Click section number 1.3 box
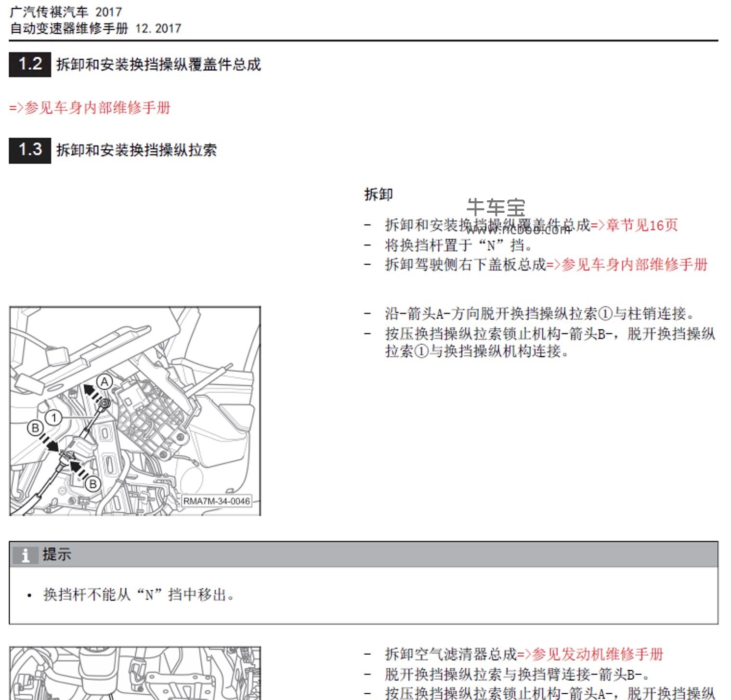The width and height of the screenshot is (731, 700). (30, 150)
